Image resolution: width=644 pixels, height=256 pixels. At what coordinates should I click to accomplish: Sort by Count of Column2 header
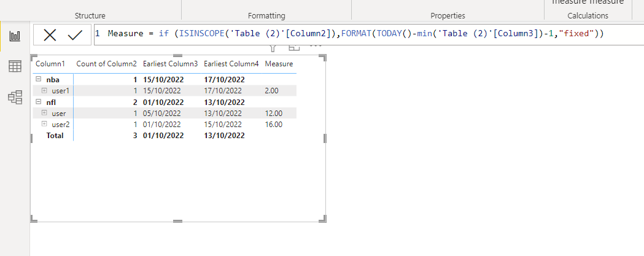(x=106, y=64)
